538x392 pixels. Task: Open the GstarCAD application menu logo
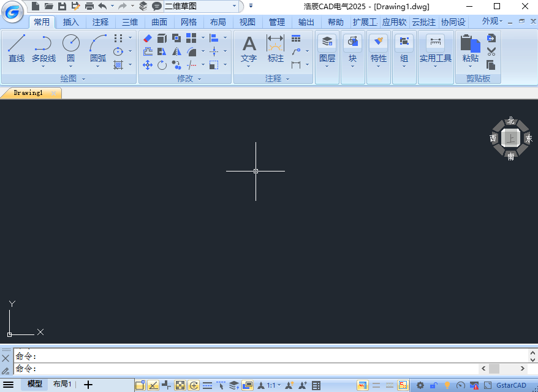tap(12, 13)
